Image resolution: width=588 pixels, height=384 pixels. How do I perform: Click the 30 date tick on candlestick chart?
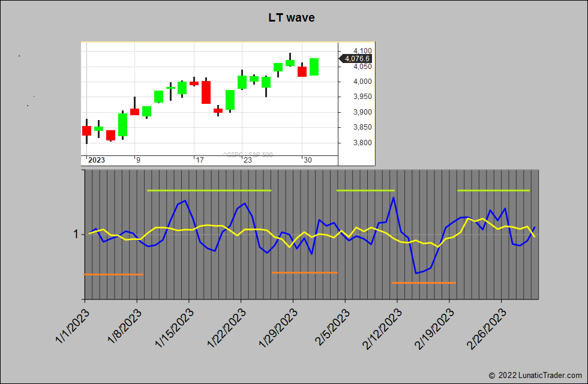307,160
